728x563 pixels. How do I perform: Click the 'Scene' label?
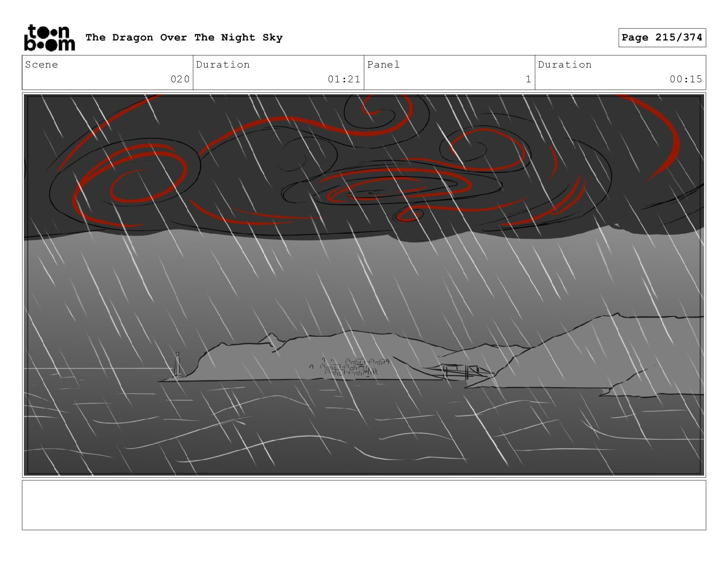41,64
